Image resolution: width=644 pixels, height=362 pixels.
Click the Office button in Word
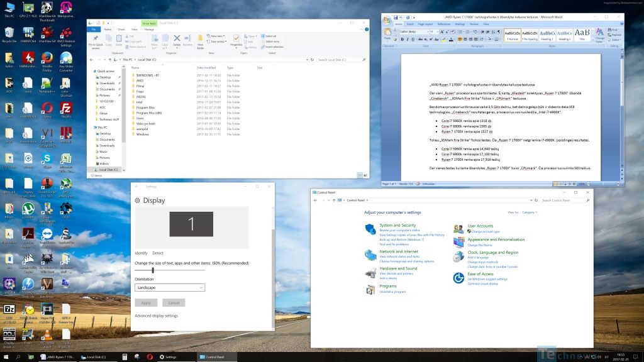(387, 19)
